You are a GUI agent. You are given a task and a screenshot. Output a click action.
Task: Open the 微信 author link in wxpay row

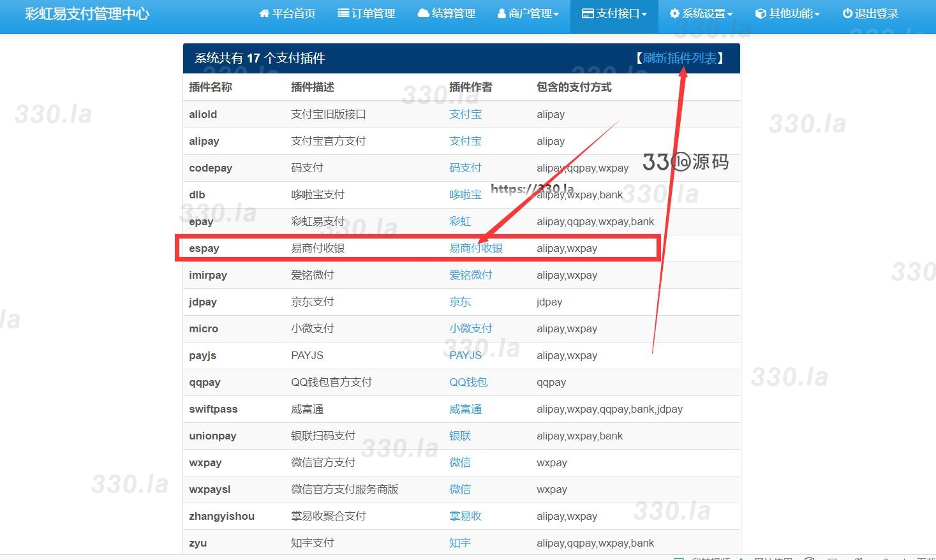coord(460,462)
